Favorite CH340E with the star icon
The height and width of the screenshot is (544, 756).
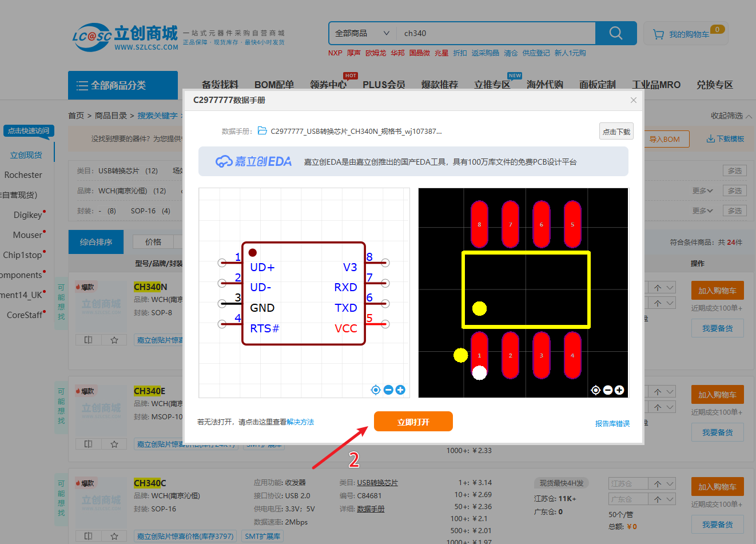coord(114,444)
